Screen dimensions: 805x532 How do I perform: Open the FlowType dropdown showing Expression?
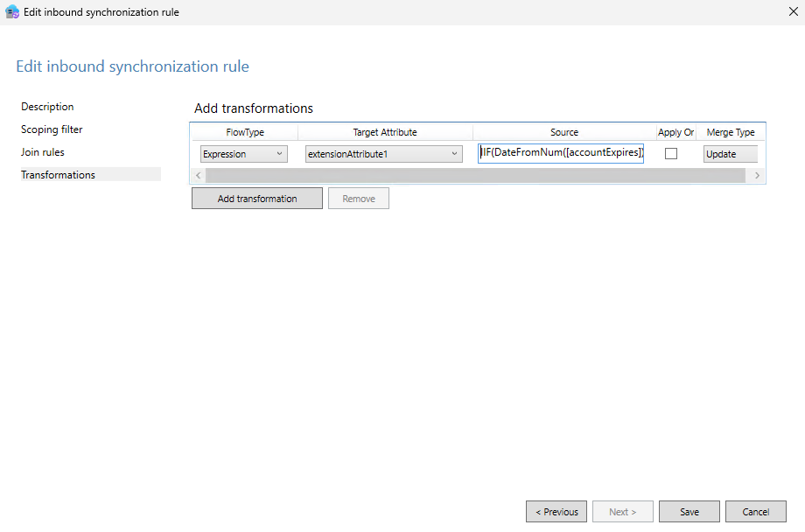point(243,153)
